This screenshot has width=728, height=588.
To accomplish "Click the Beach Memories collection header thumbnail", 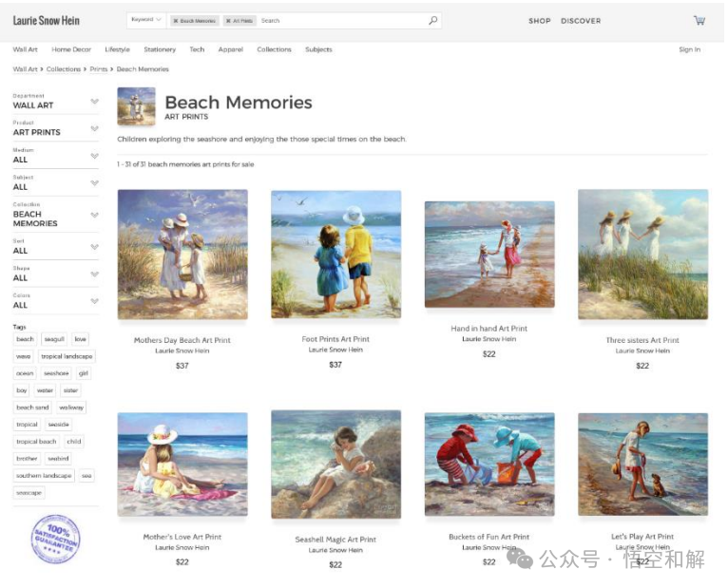I will [136, 106].
